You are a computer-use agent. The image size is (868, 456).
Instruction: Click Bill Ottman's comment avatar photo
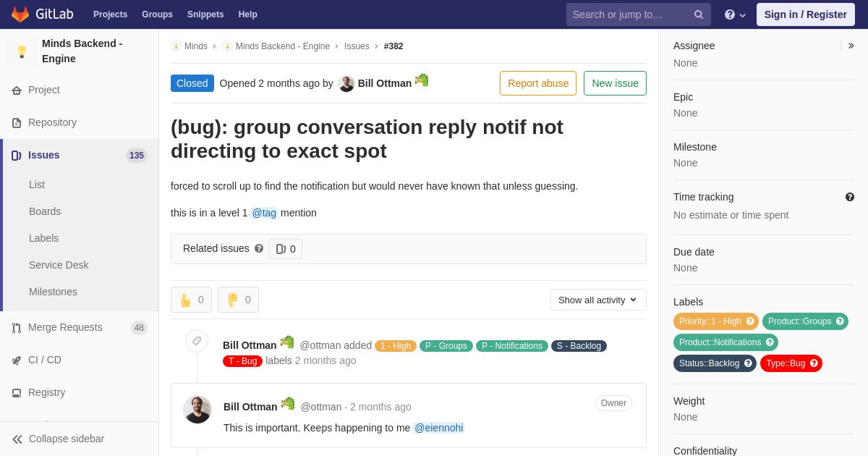coord(197,410)
